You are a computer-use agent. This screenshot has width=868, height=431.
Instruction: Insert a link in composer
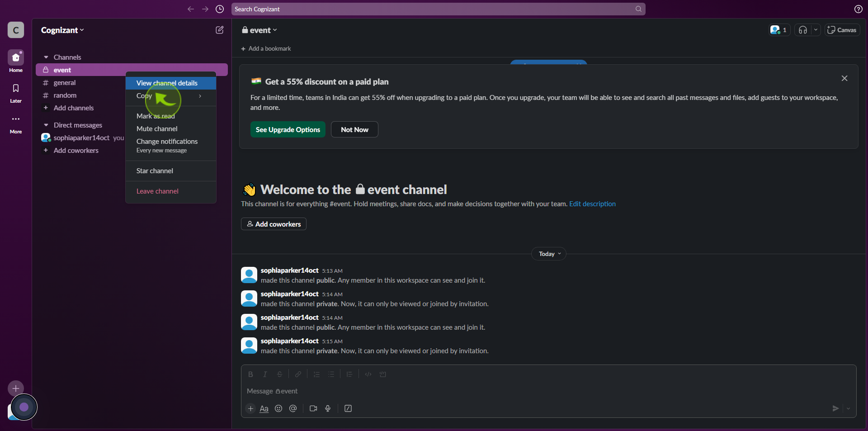(298, 374)
